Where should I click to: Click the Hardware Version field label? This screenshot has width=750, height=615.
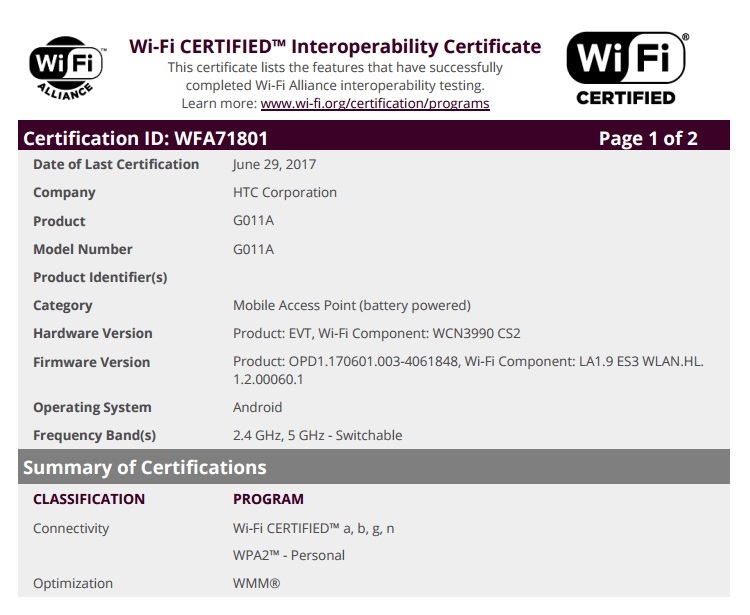coord(93,333)
